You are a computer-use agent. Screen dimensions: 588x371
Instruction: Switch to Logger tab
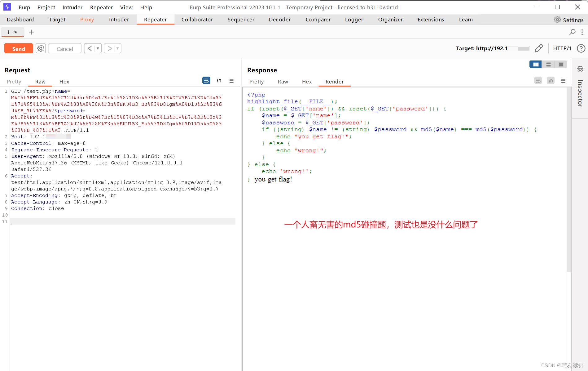pyautogui.click(x=354, y=20)
